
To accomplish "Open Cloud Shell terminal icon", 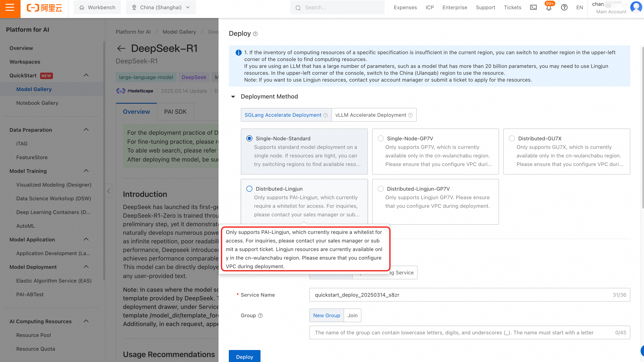I will pos(533,7).
